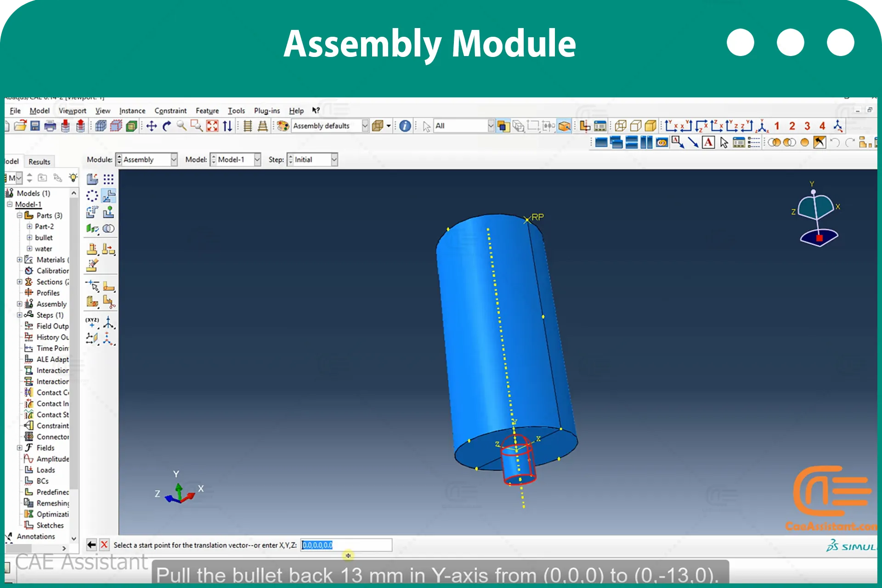Open the Module dropdown showing Assembly
The width and height of the screenshot is (882, 588).
[x=147, y=159]
